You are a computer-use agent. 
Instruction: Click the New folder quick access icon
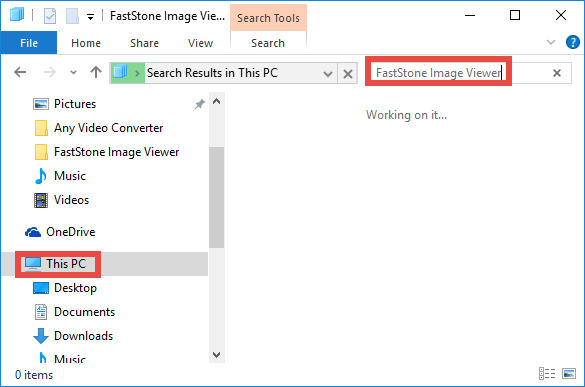[x=72, y=16]
